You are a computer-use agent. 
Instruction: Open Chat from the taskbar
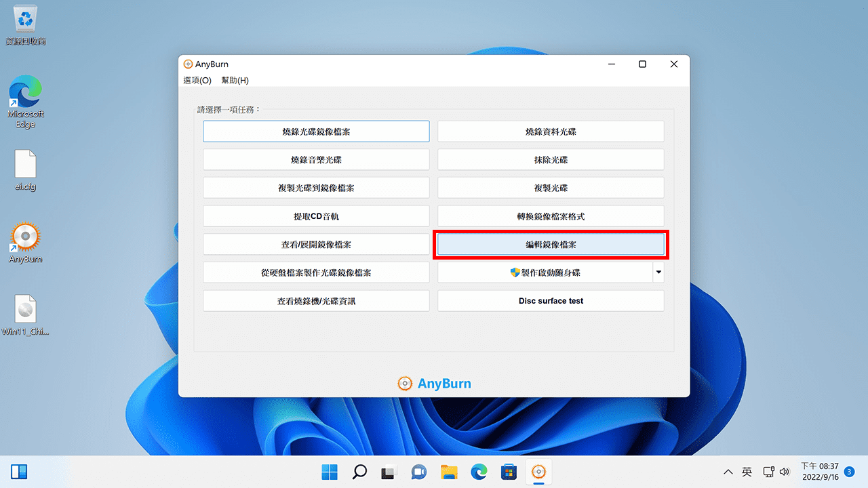(x=418, y=472)
